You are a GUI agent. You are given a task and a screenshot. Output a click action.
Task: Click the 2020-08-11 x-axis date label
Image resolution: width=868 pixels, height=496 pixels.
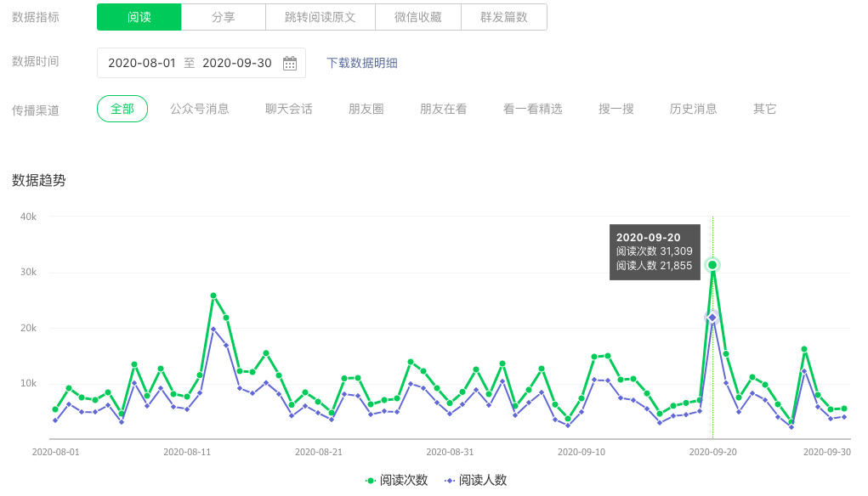[x=187, y=452]
